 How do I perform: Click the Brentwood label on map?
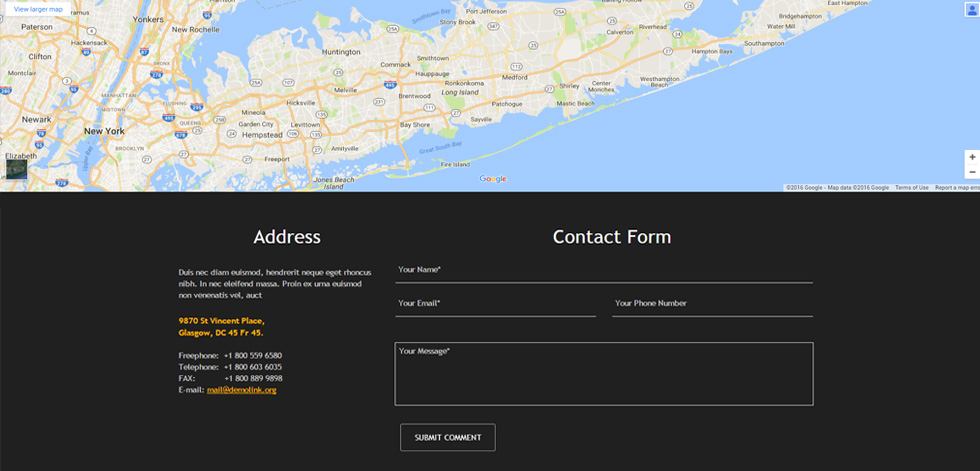(x=414, y=96)
